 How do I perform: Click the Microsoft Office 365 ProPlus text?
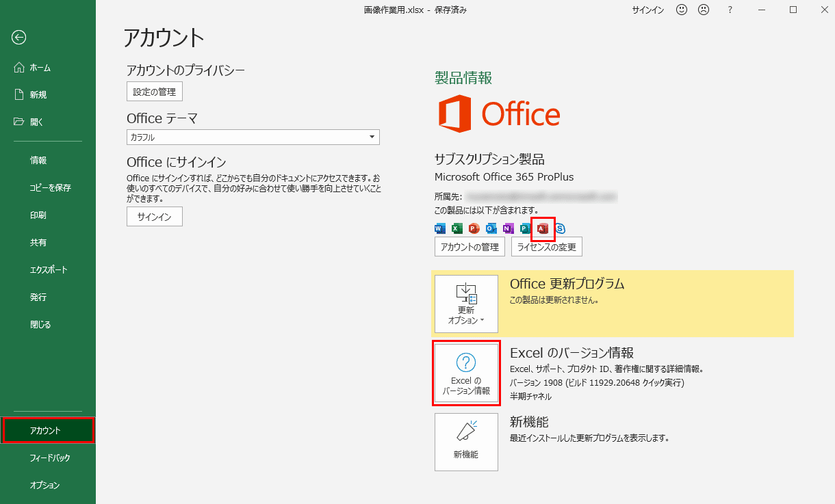(504, 177)
